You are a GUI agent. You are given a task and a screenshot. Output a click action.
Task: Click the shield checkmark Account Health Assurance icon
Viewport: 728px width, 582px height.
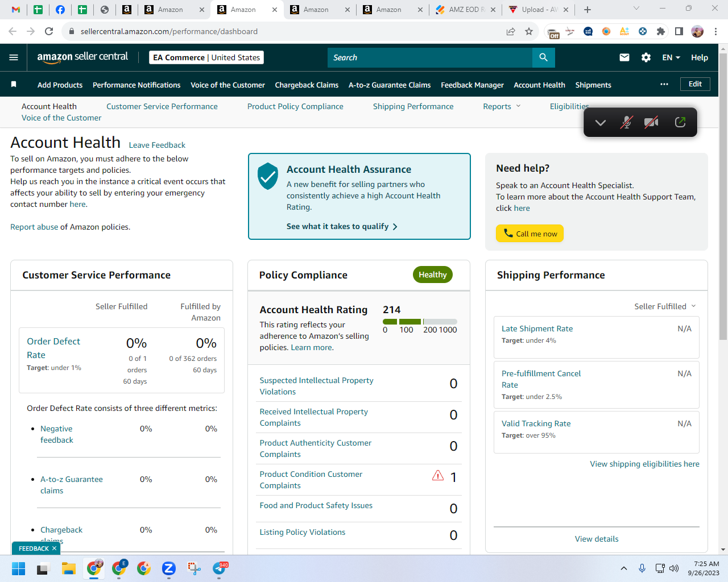pyautogui.click(x=268, y=176)
